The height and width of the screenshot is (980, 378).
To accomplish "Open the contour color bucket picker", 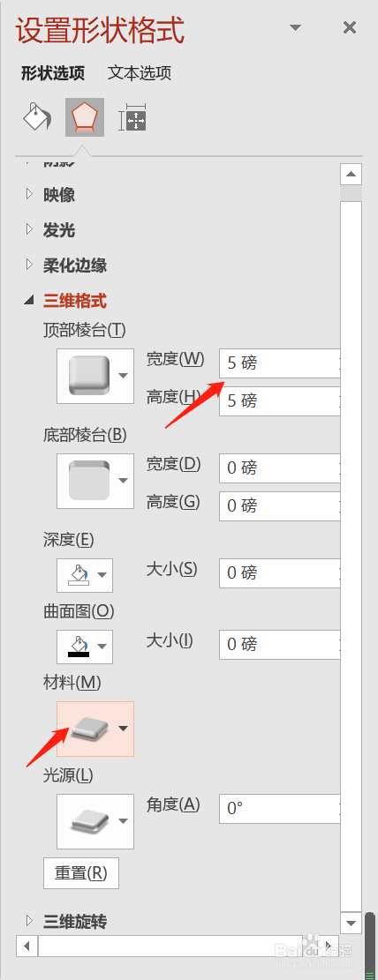I will (85, 647).
